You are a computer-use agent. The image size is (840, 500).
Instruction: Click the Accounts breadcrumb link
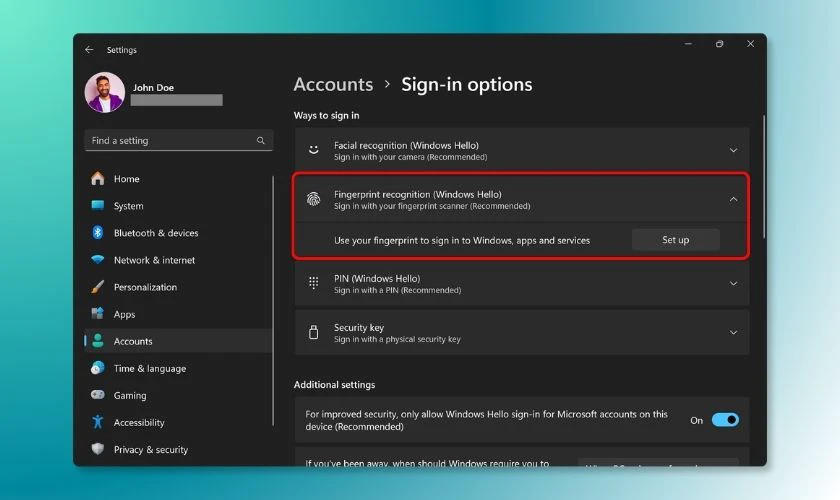point(333,84)
